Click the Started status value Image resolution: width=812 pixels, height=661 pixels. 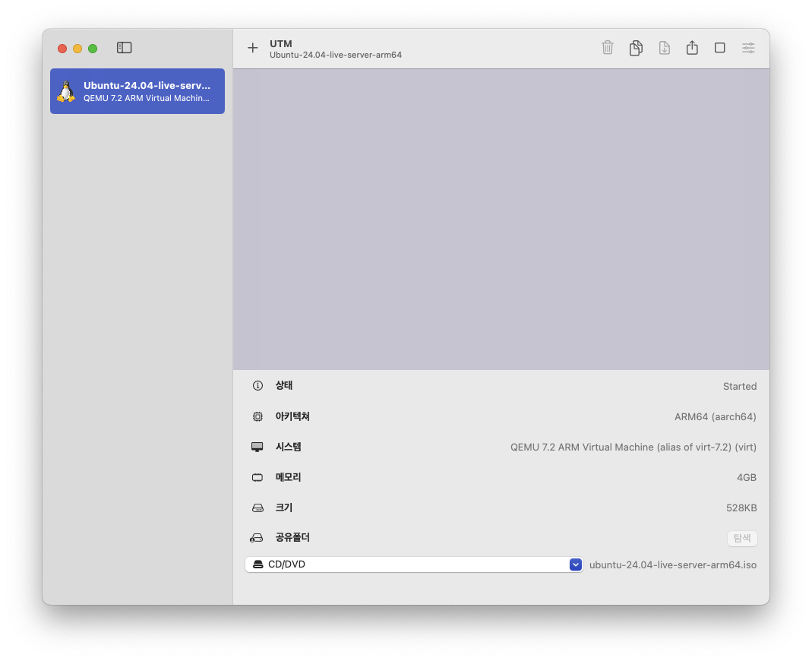pyautogui.click(x=740, y=387)
